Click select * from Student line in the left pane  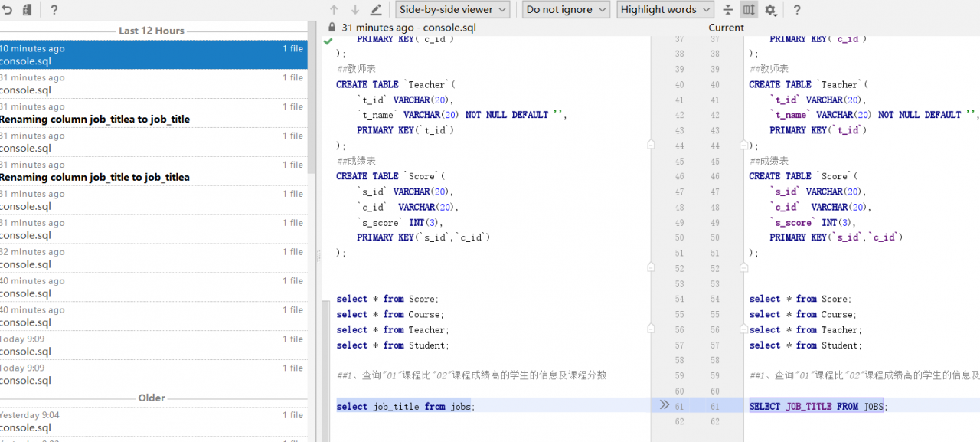pyautogui.click(x=393, y=345)
